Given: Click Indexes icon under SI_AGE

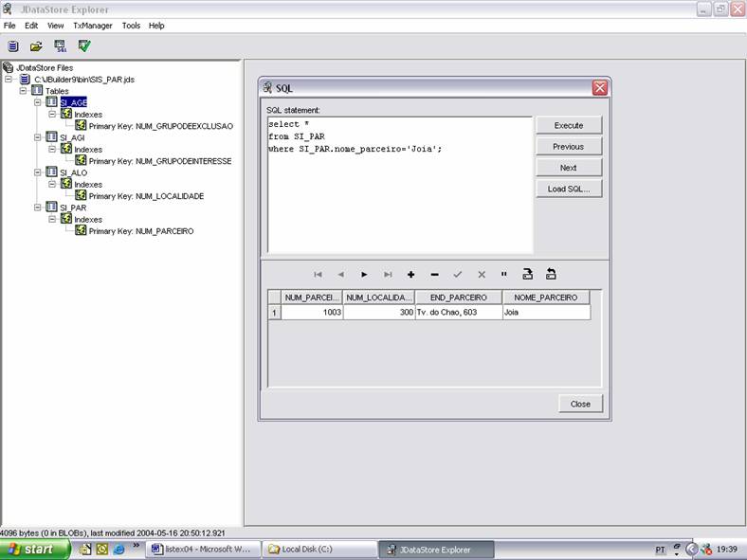Looking at the screenshot, I should [x=66, y=114].
